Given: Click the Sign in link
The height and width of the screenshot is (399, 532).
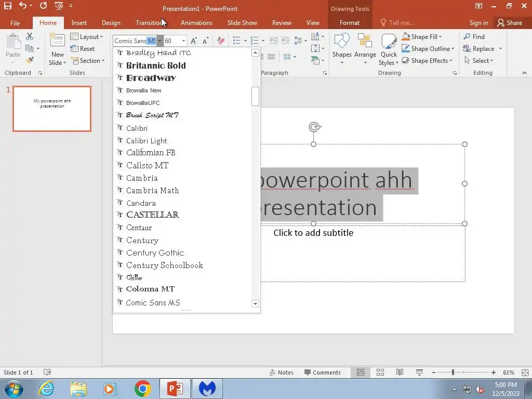Looking at the screenshot, I should [x=478, y=23].
